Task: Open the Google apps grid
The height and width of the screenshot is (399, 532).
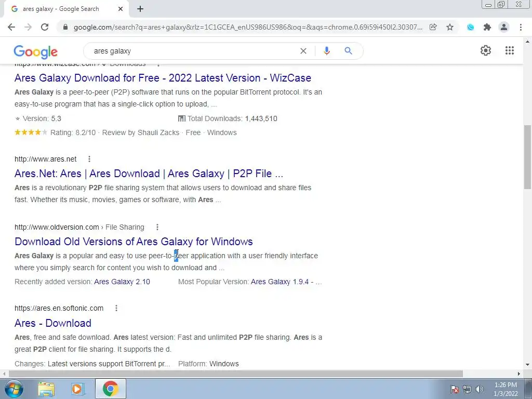Action: pos(509,50)
